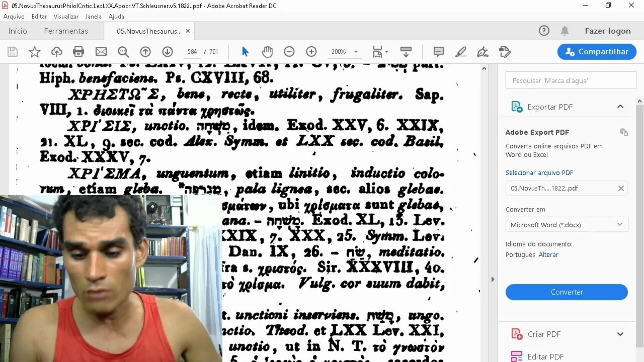Open the sign document pen tool
Screen dimensions: 644x362
point(482,52)
